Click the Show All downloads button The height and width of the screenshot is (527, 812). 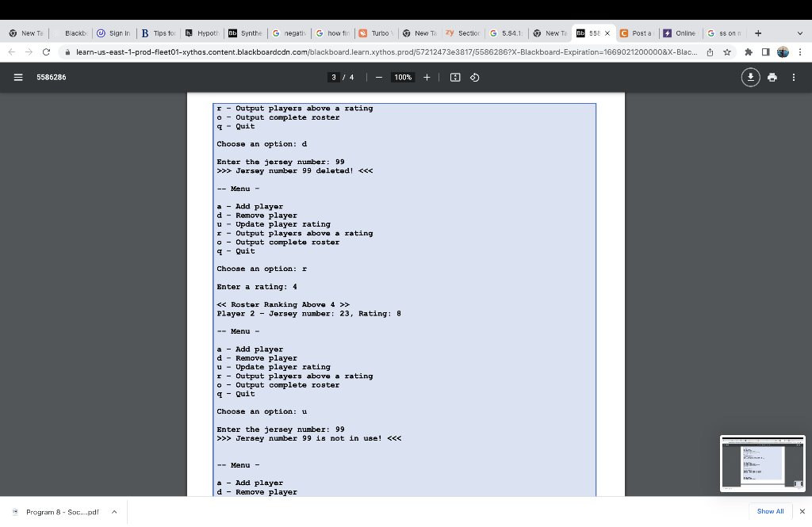coord(769,512)
